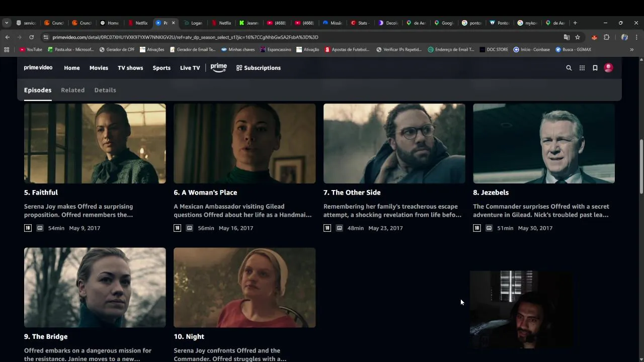The width and height of the screenshot is (644, 362).
Task: Open the Chrome profile avatar in the toolbar
Action: (624, 37)
